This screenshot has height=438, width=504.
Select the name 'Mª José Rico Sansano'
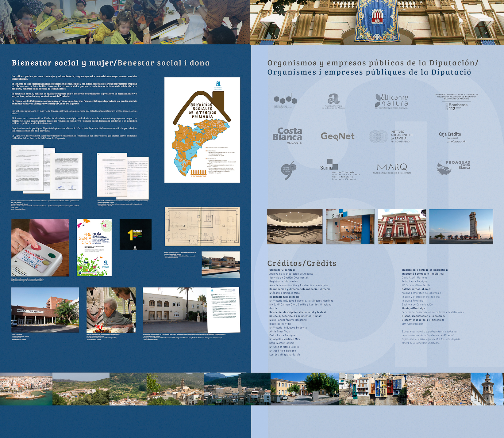point(283,351)
